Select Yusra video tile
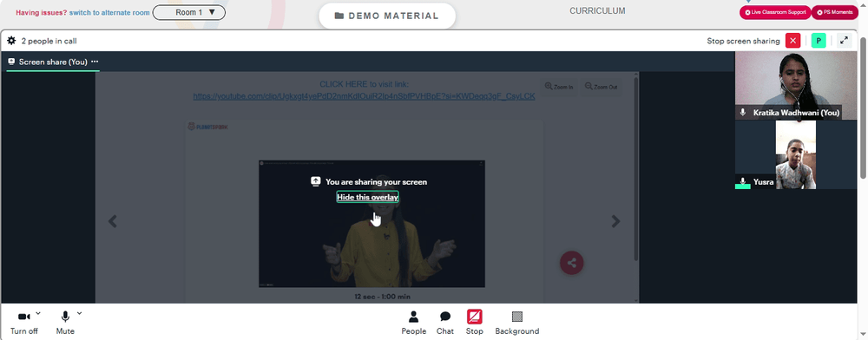868x340 pixels. (x=795, y=154)
